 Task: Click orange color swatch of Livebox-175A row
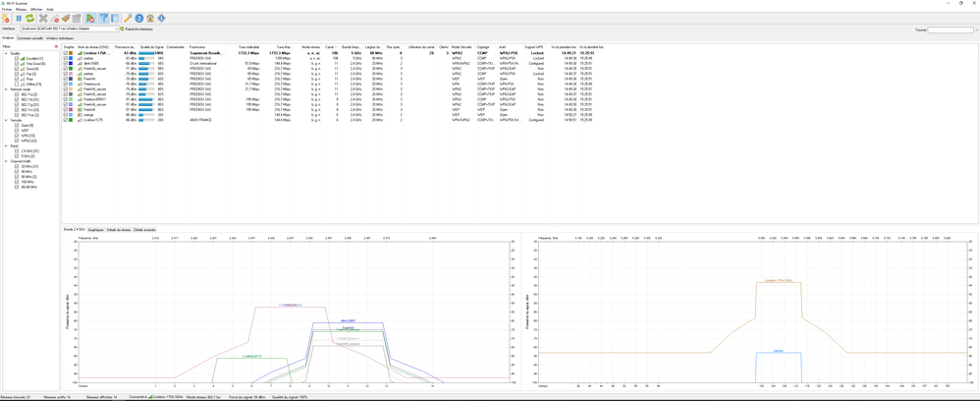71,53
